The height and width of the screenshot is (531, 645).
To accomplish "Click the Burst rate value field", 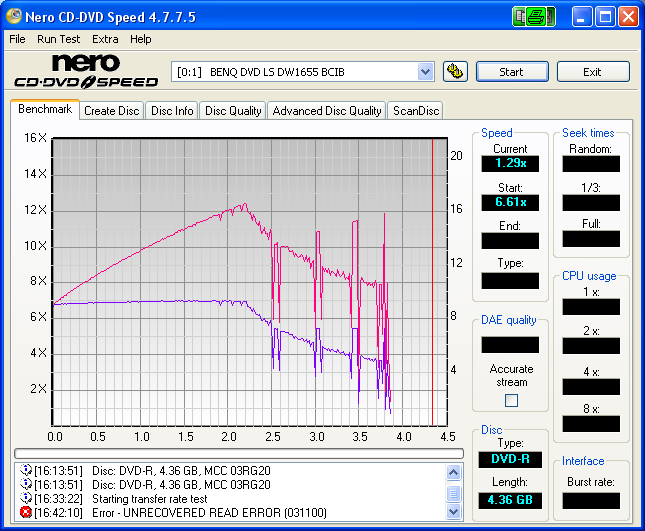I will 591,501.
